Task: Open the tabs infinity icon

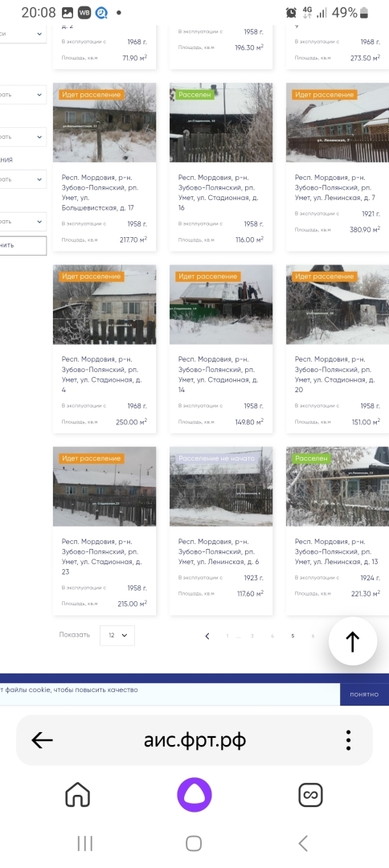Action: [x=310, y=795]
